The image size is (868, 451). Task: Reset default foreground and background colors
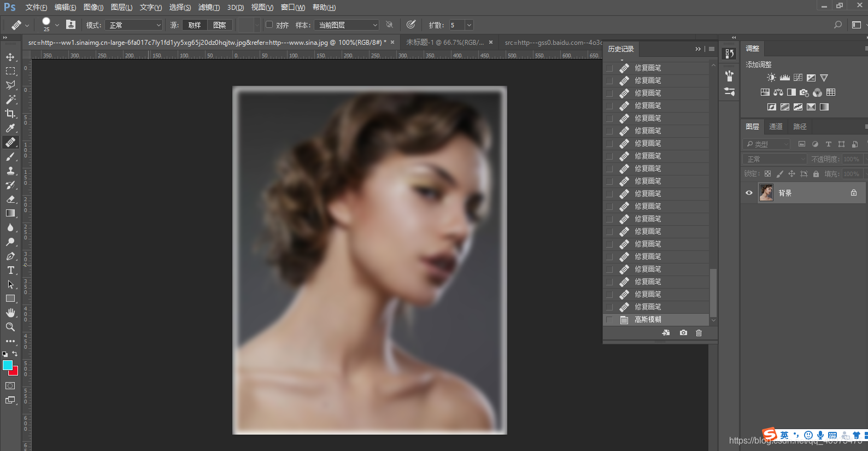click(x=5, y=354)
